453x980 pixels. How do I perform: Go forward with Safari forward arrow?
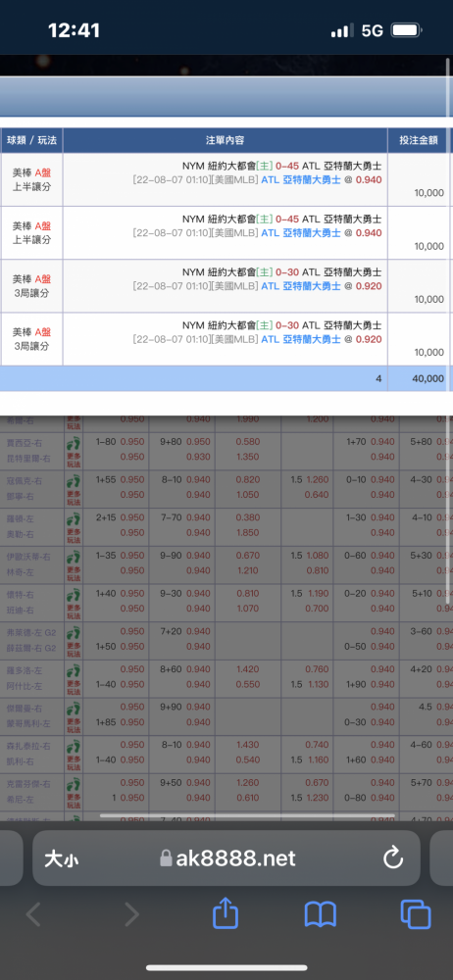[130, 915]
